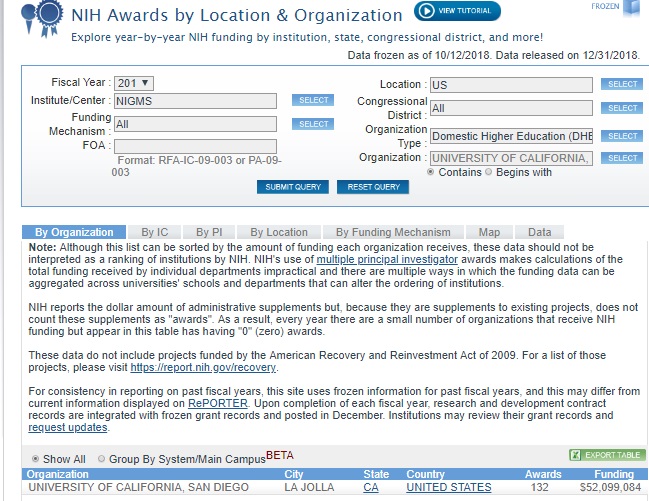Click Select button for Location

tap(622, 84)
